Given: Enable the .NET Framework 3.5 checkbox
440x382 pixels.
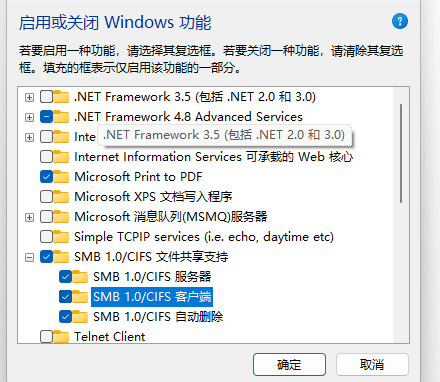Looking at the screenshot, I should (46, 97).
